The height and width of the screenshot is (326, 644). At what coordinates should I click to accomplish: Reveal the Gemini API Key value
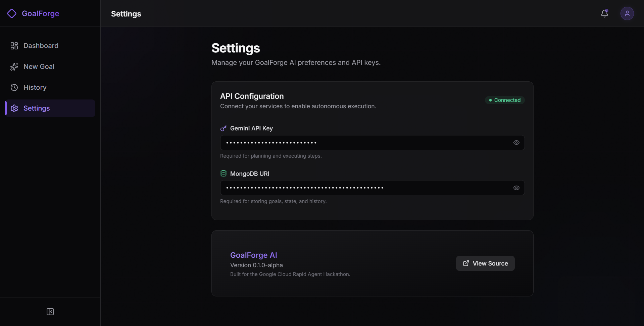pos(516,142)
